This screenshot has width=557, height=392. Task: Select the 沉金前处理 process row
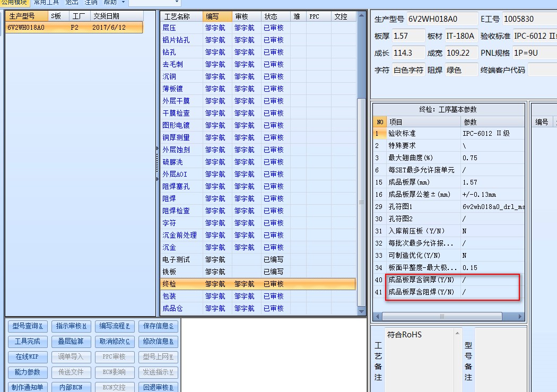(x=258, y=235)
